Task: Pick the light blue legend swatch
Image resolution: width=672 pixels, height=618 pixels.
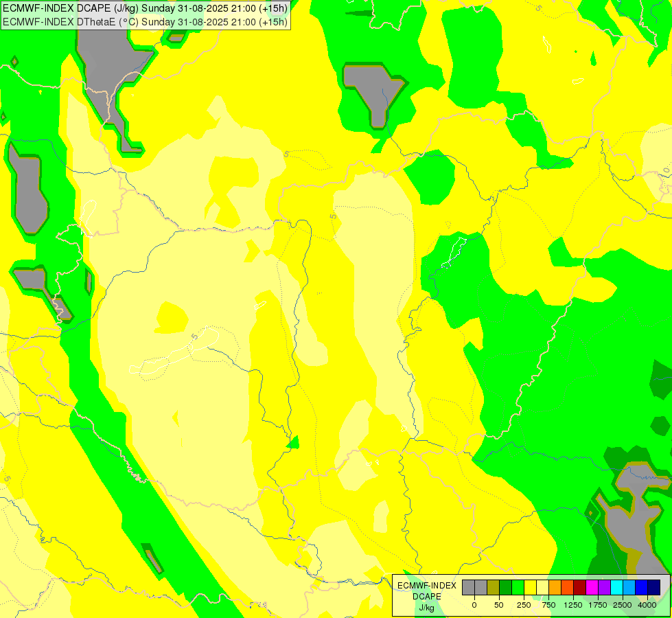Action: (x=629, y=588)
